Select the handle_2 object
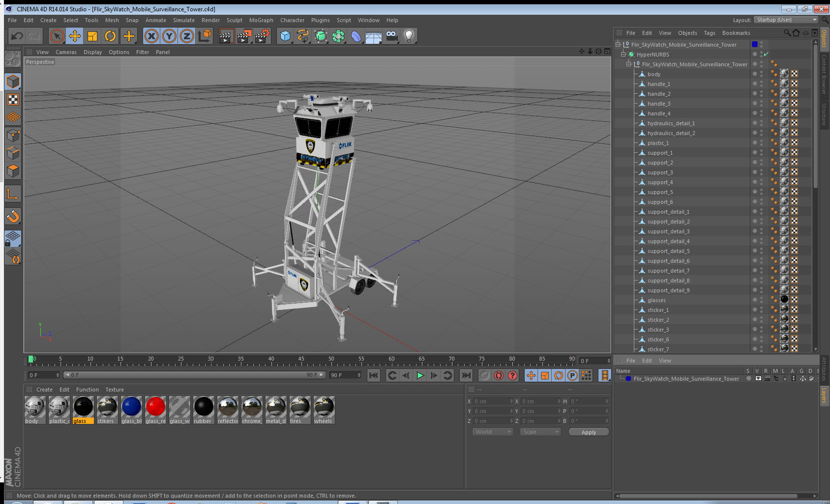830x504 pixels. tap(659, 94)
